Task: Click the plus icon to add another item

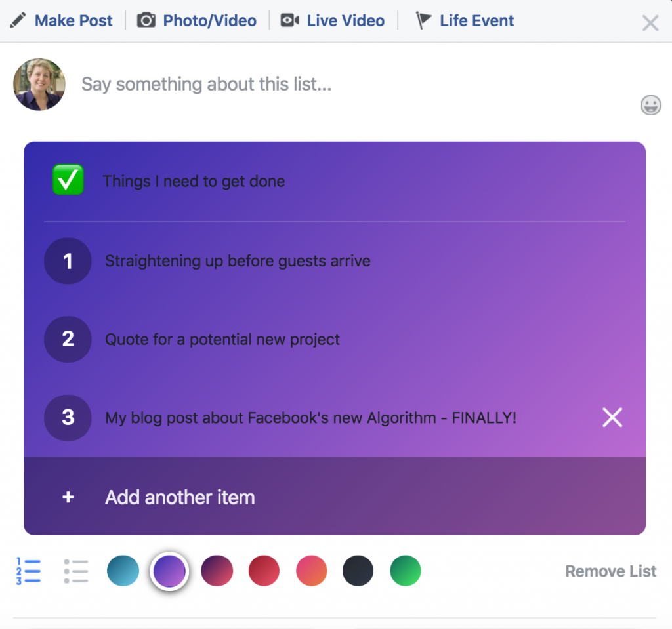Action: 68,497
